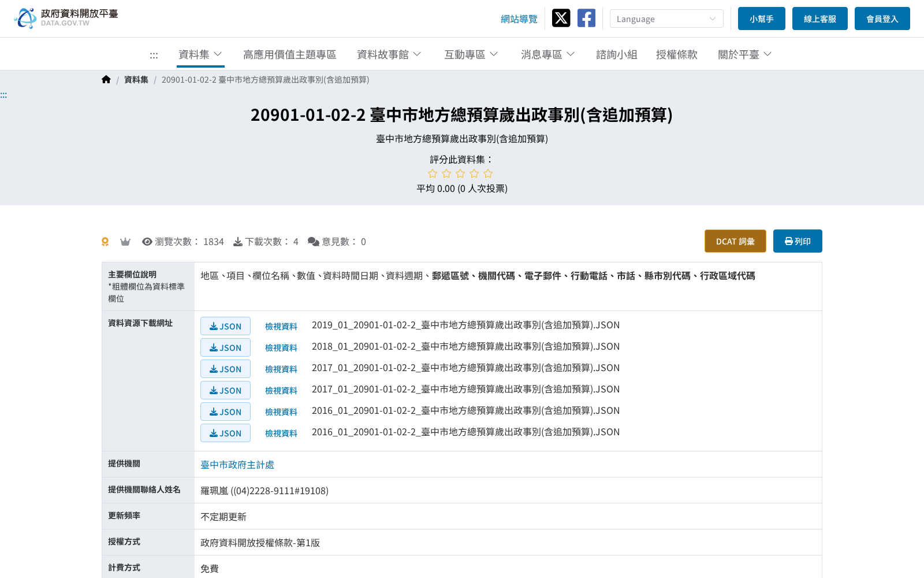Open the Language dropdown

tap(666, 18)
